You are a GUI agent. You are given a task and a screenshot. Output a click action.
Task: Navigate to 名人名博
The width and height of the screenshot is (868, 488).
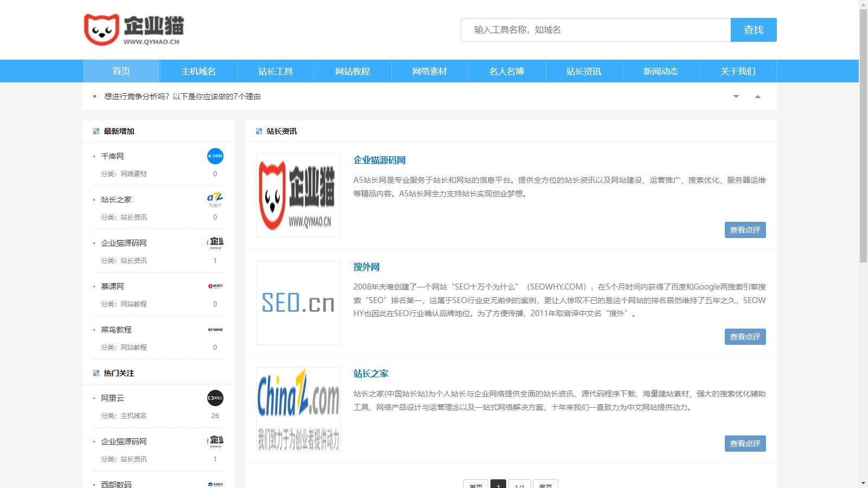[x=507, y=71]
